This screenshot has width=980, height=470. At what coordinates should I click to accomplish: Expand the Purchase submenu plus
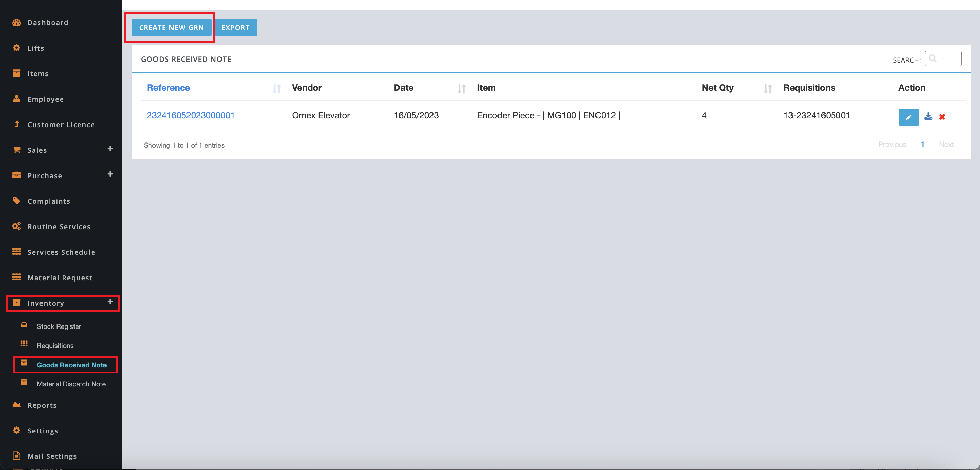click(x=110, y=174)
